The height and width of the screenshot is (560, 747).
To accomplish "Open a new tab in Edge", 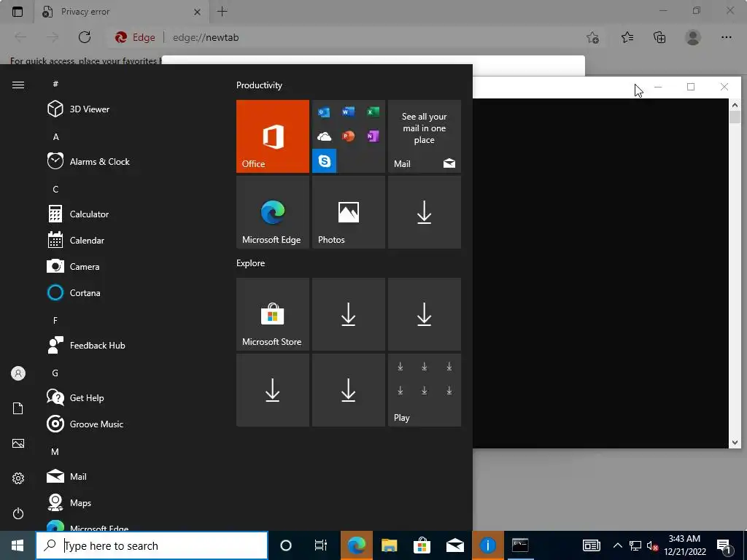I will point(222,12).
